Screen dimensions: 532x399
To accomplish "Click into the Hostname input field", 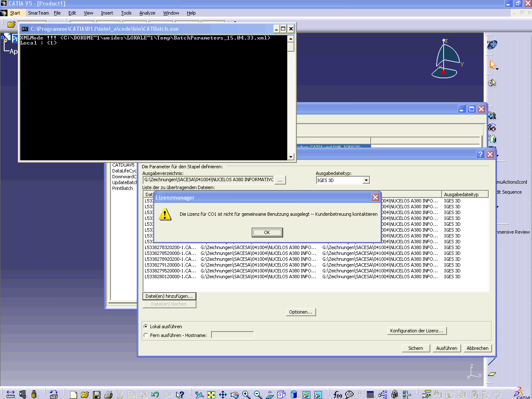I will 232,335.
